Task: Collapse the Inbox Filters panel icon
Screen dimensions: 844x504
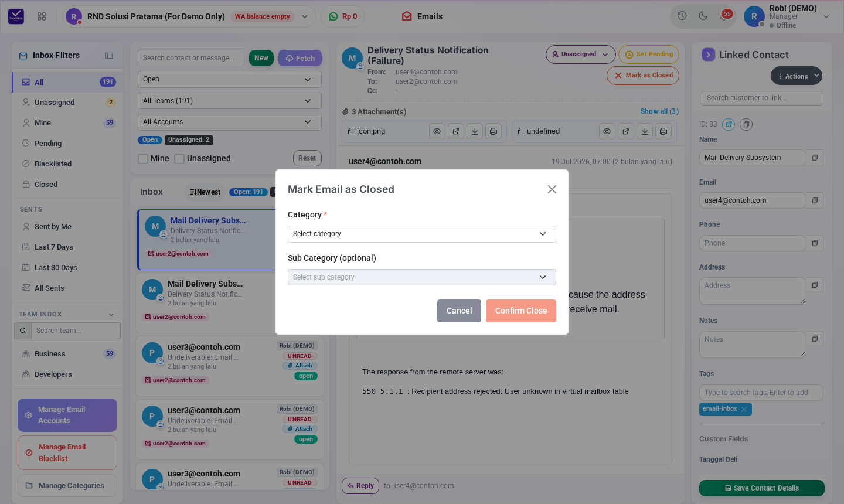Action: click(109, 56)
